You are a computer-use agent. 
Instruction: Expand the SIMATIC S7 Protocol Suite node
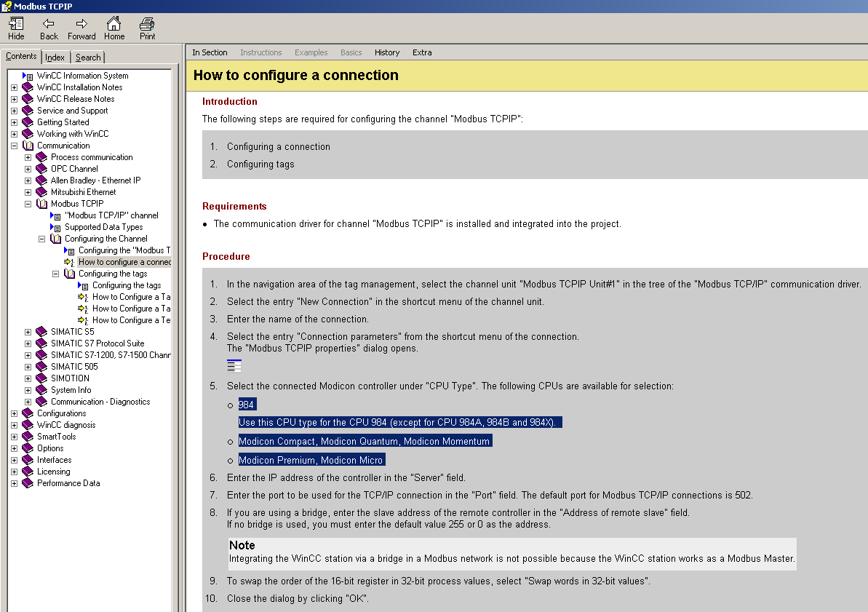pos(28,343)
